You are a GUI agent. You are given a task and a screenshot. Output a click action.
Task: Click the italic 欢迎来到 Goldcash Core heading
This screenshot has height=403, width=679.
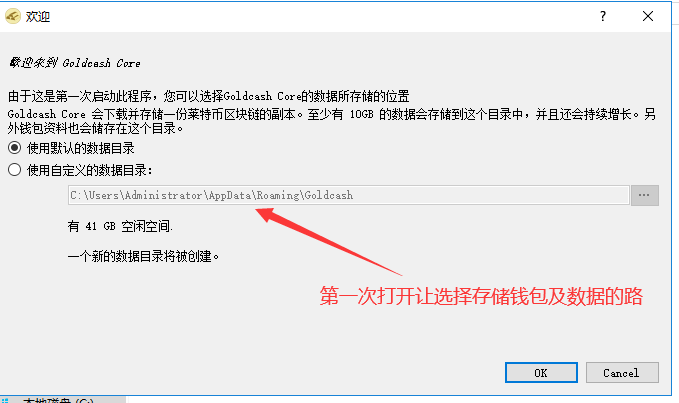point(74,63)
